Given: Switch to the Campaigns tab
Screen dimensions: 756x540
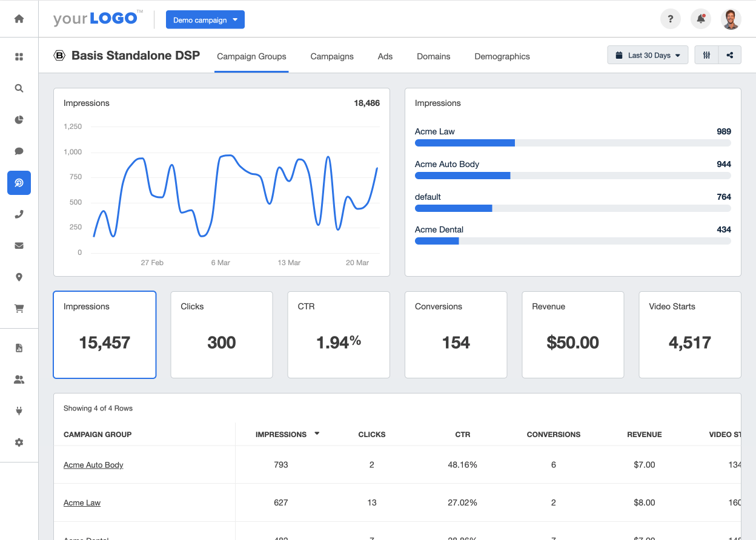Looking at the screenshot, I should [x=332, y=56].
